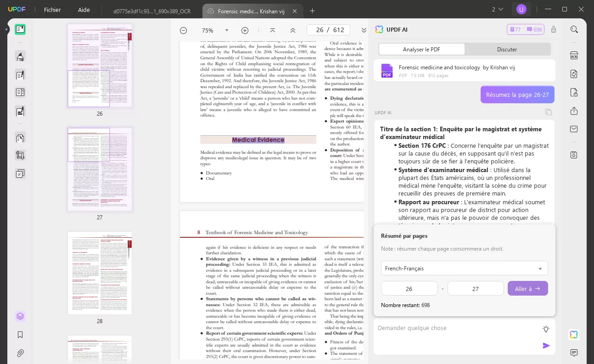Open the Search magnifier icon
Viewport: 594px width, 364px height.
pos(574,29)
